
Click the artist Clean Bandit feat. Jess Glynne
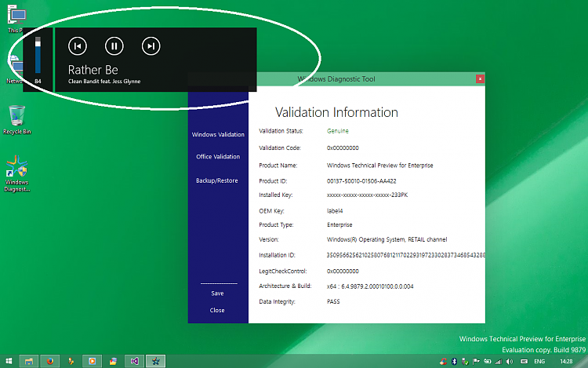(104, 82)
